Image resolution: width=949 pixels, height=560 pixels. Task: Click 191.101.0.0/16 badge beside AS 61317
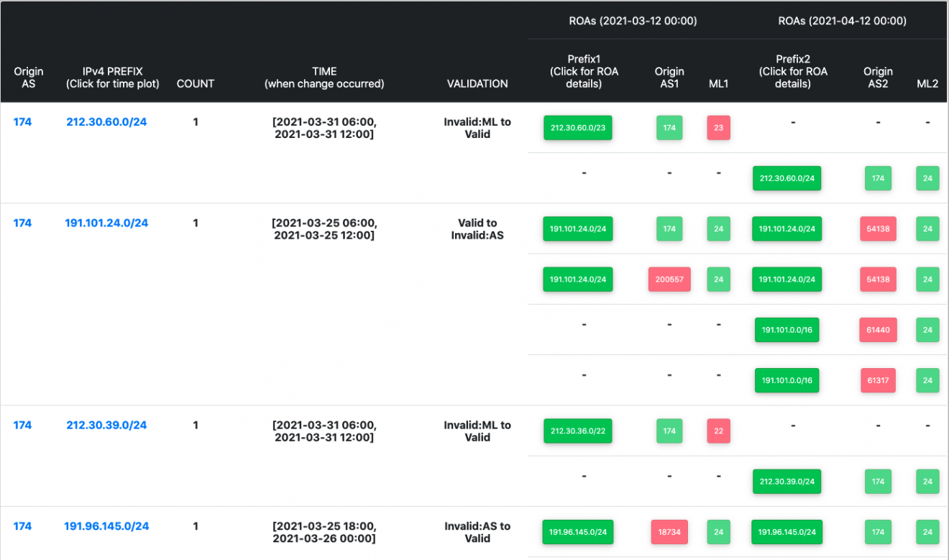point(787,380)
